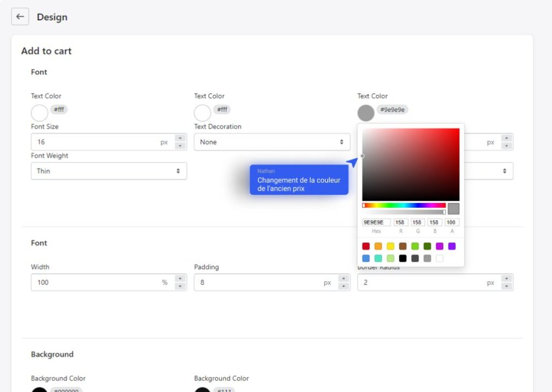Image resolution: width=552 pixels, height=392 pixels.
Task: Increase Padding value with up stepper arrow
Action: pyautogui.click(x=343, y=279)
